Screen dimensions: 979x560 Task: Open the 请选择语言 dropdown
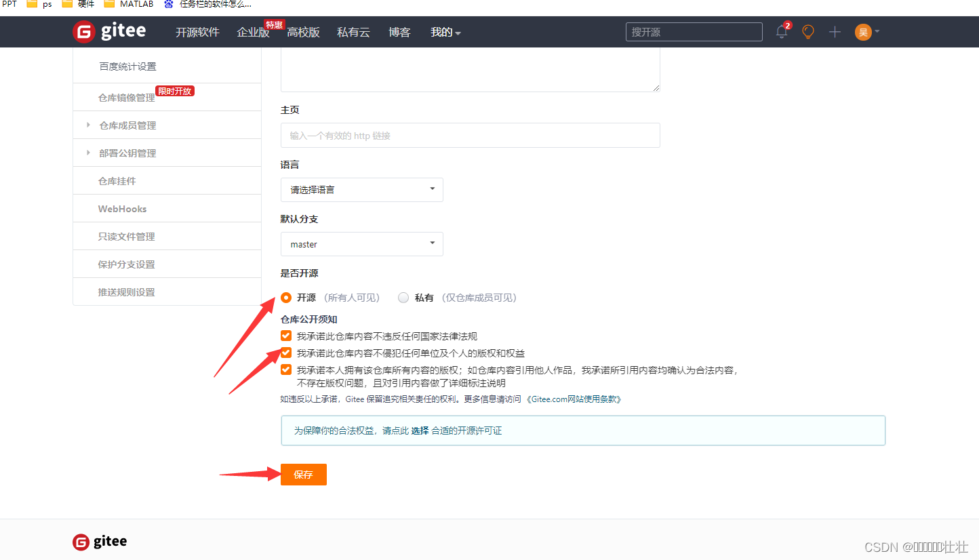click(362, 190)
